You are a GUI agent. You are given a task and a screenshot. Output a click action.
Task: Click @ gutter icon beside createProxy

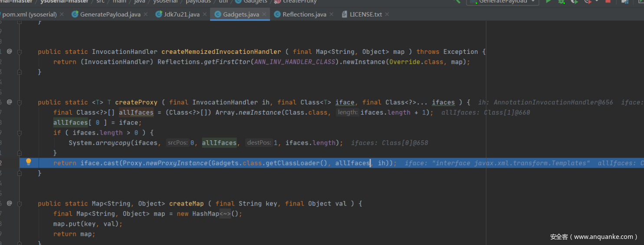pos(9,102)
